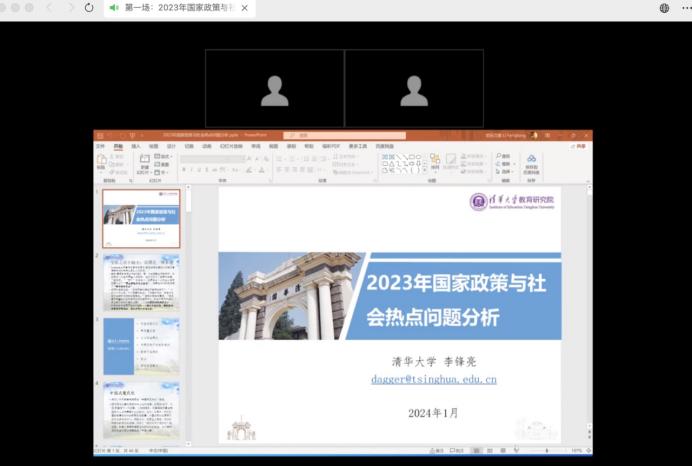Screen dimensions: 692x466
Task: Select the left participant video tile
Action: 275,88
